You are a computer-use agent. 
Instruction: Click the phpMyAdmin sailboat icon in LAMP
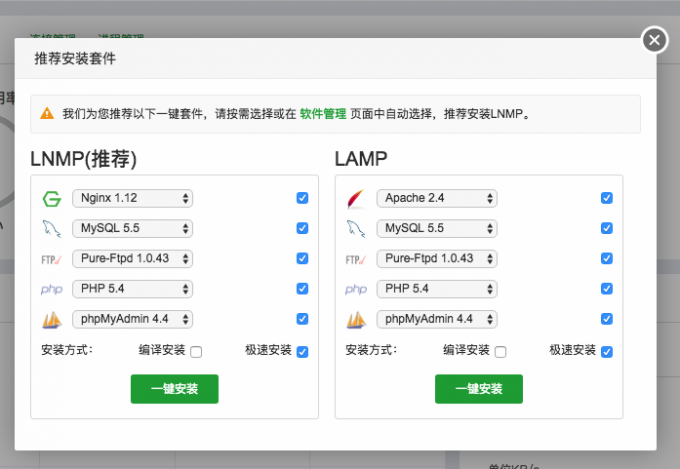(x=356, y=320)
